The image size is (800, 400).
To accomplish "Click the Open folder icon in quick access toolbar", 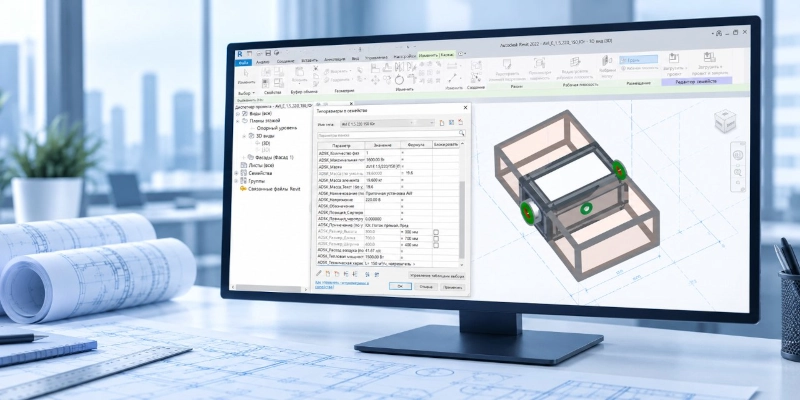I will pos(259,54).
